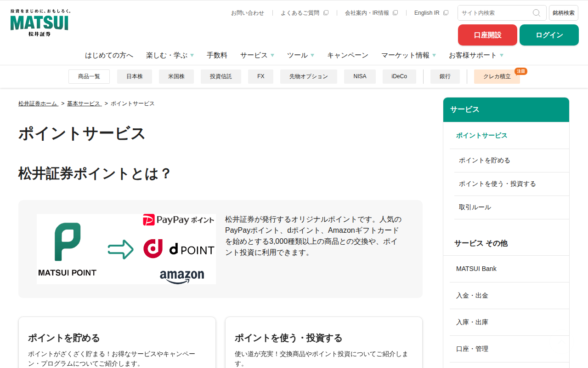Open ポイントを使う・投資する in the sidebar
Viewport: 588px width, 368px height.
[512, 184]
